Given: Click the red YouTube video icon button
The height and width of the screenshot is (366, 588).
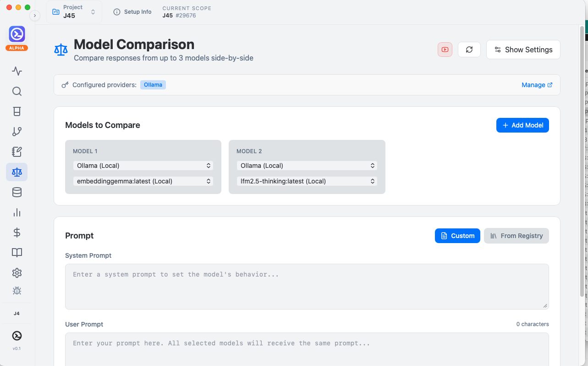Looking at the screenshot, I should 445,50.
